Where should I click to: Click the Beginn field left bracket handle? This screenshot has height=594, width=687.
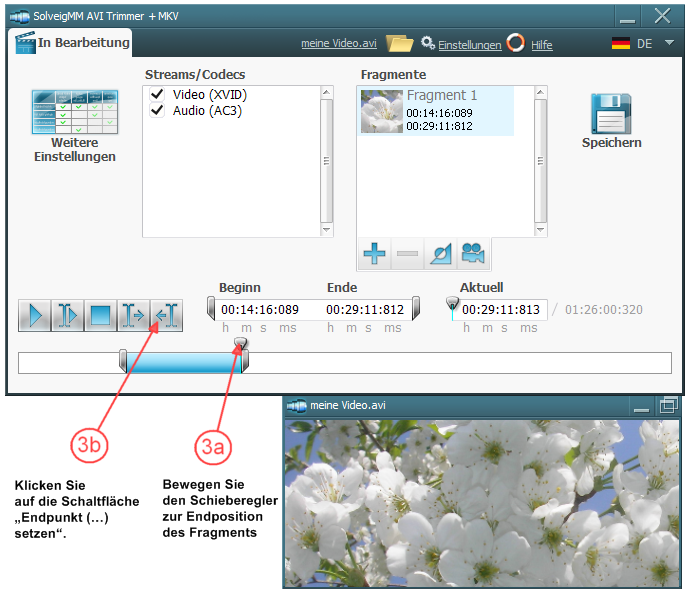[x=211, y=308]
